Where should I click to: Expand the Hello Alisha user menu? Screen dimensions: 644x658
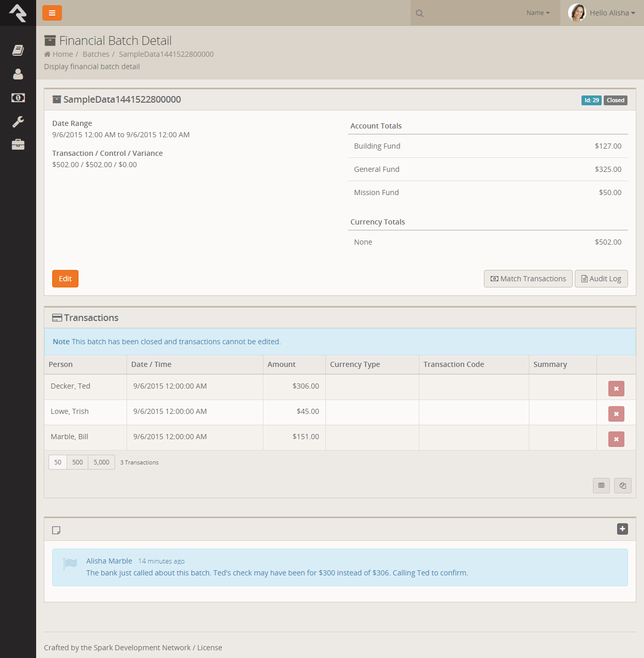pyautogui.click(x=612, y=13)
